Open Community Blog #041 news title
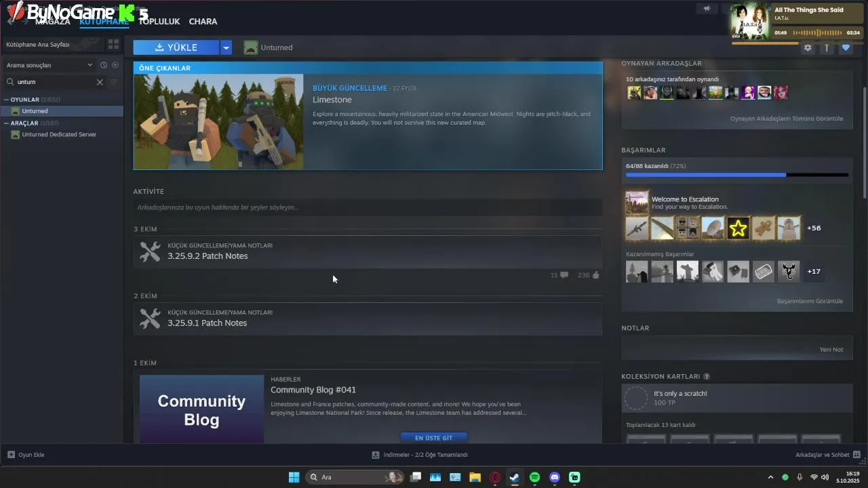This screenshot has width=868, height=488. 313,390
